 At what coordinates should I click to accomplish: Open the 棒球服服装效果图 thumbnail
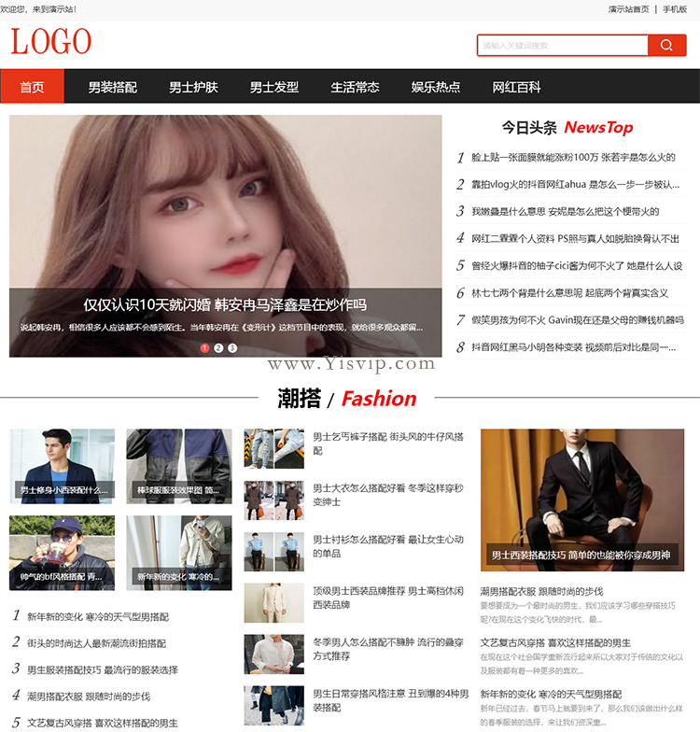coord(179,466)
